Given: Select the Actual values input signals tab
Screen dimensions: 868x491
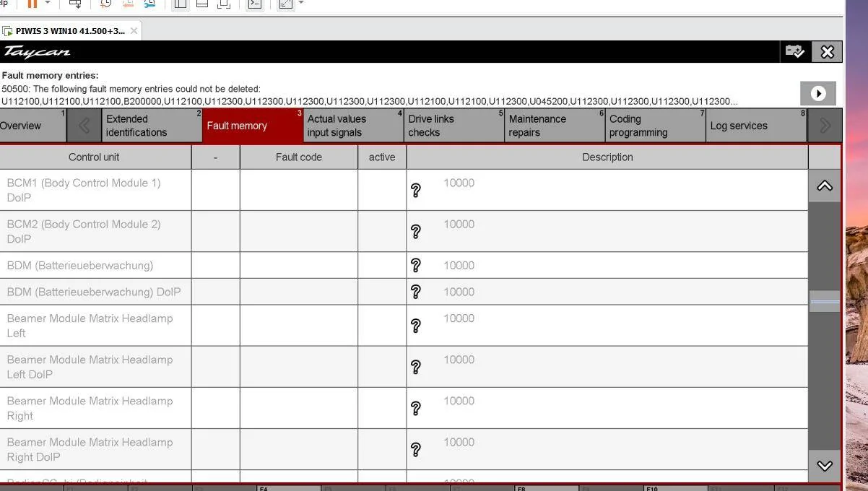Looking at the screenshot, I should click(x=353, y=126).
